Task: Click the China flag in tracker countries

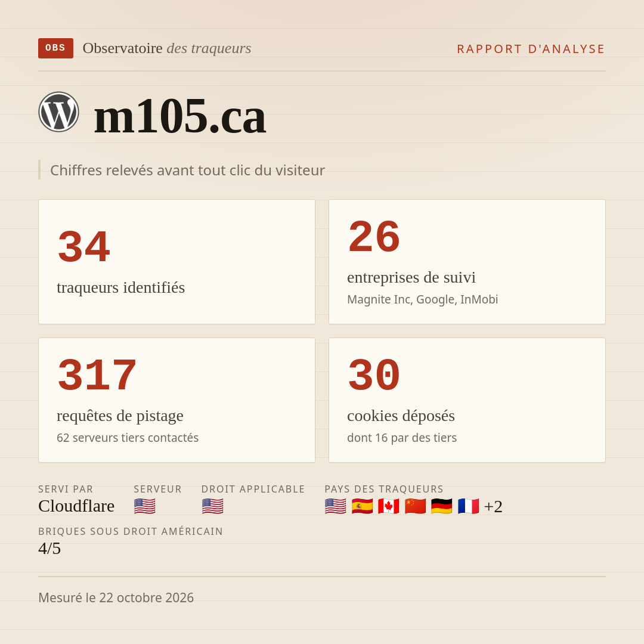Action: [x=415, y=506]
